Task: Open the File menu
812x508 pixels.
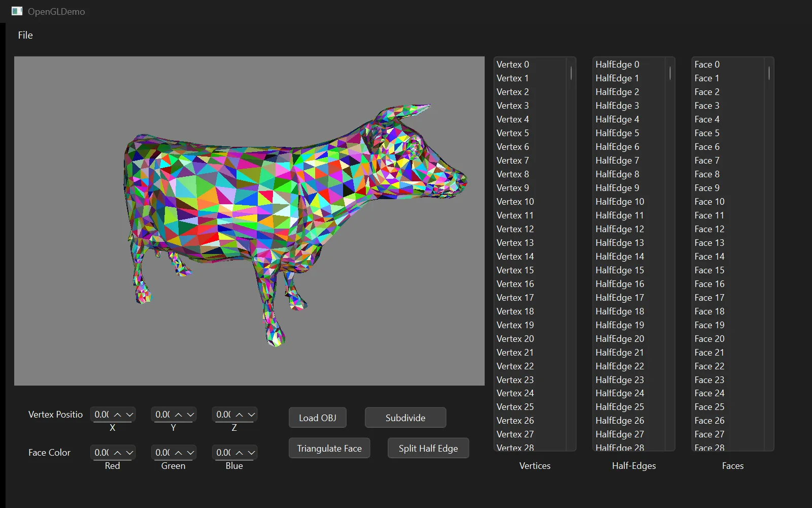Action: (25, 35)
